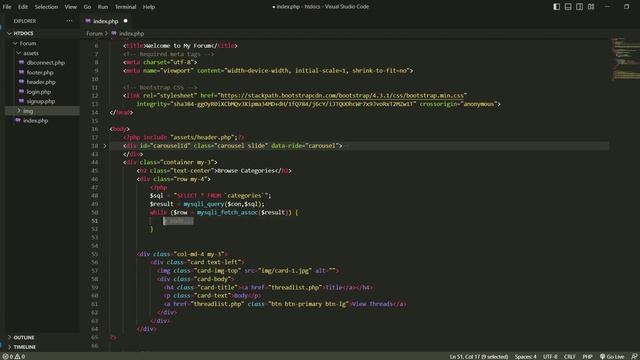Screen dimensions: 640x360
Task: Click the selected text on line 51
Action: pos(178,221)
